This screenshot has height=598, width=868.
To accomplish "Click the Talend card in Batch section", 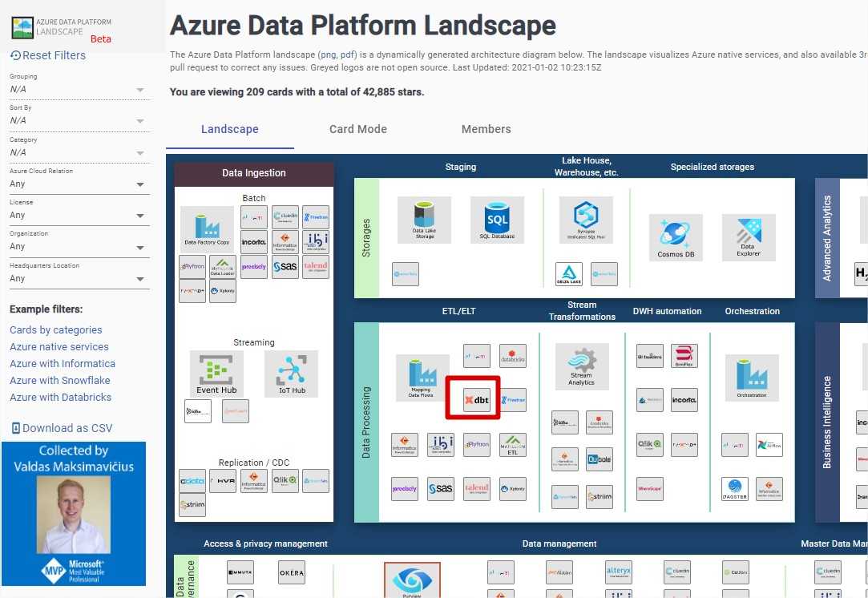I will (316, 266).
